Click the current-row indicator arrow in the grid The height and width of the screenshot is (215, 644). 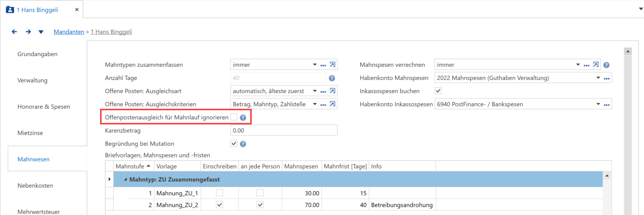point(109,180)
